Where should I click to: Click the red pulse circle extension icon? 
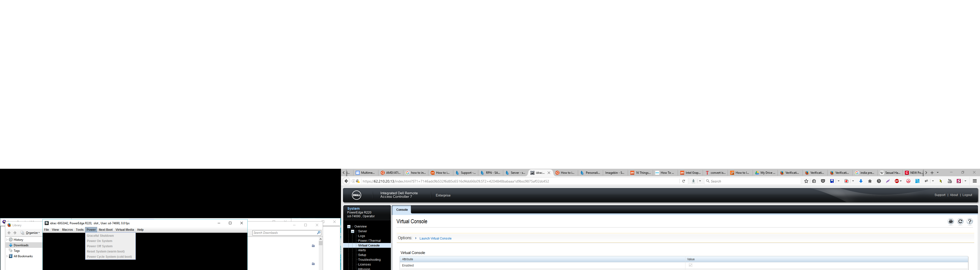908,181
